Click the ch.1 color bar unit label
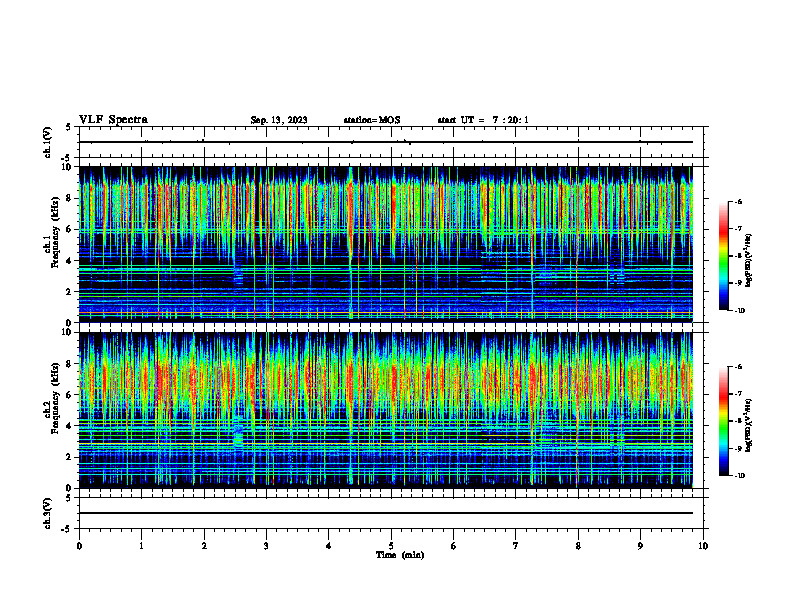The image size is (792, 612). tap(749, 261)
